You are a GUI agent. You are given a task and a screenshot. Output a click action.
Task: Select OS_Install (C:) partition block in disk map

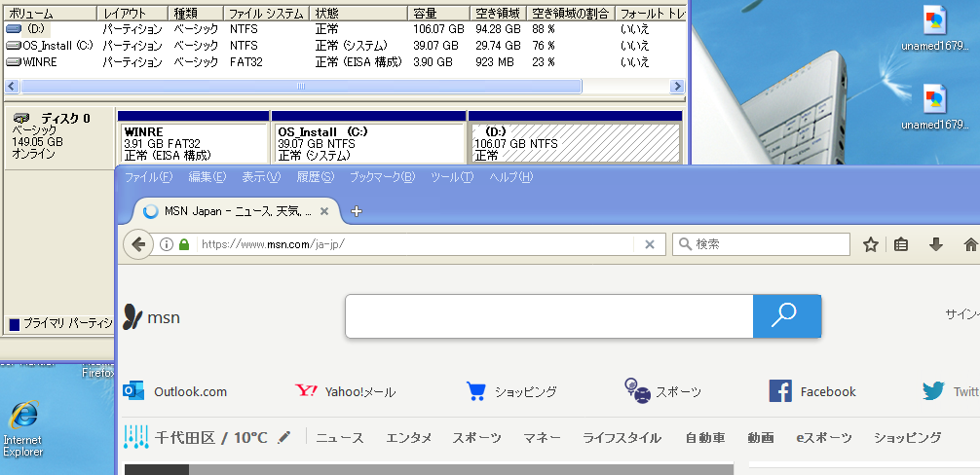(369, 138)
